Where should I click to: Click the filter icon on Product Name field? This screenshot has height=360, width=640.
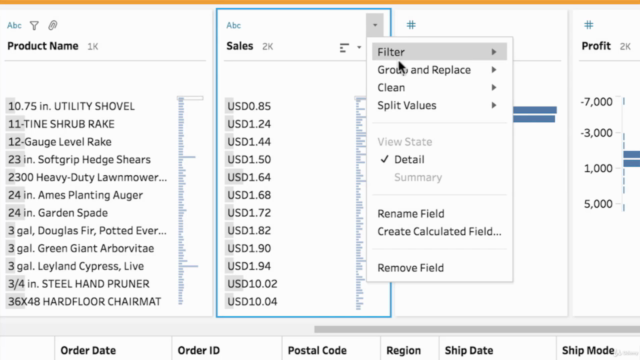click(x=34, y=26)
